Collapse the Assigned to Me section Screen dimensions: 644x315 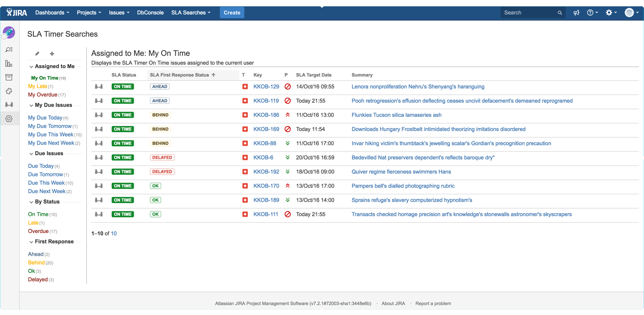[31, 66]
